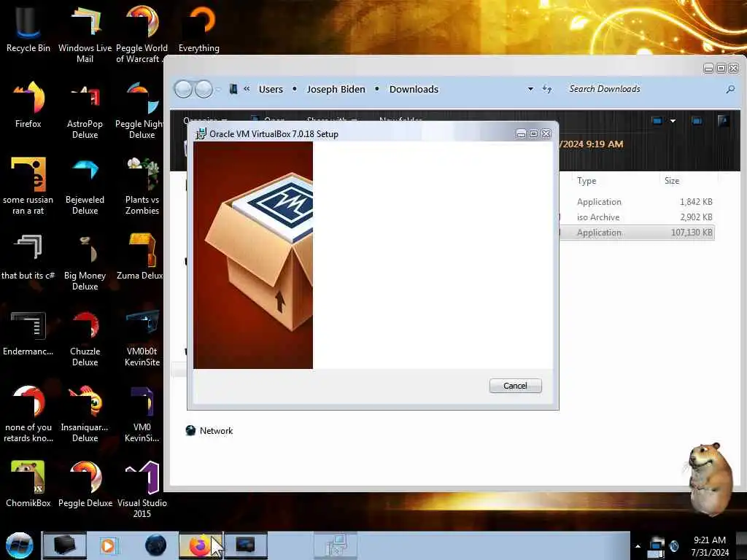Open ChomikBox desktop icon

(x=28, y=483)
